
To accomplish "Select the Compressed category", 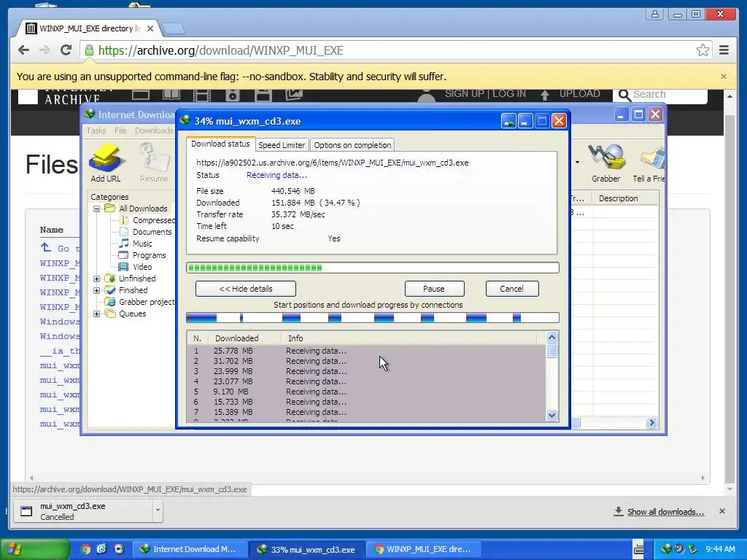I will point(153,220).
